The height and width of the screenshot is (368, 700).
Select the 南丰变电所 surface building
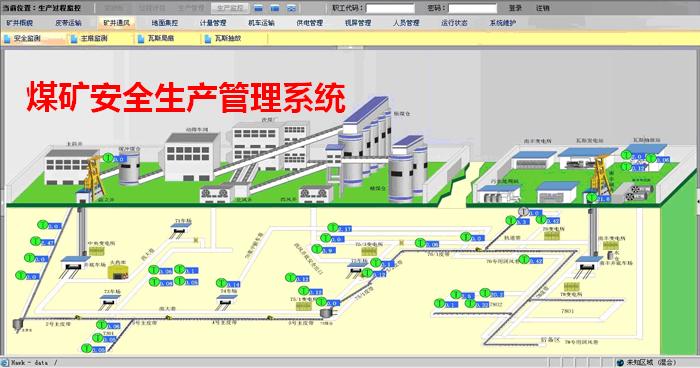[x=533, y=160]
